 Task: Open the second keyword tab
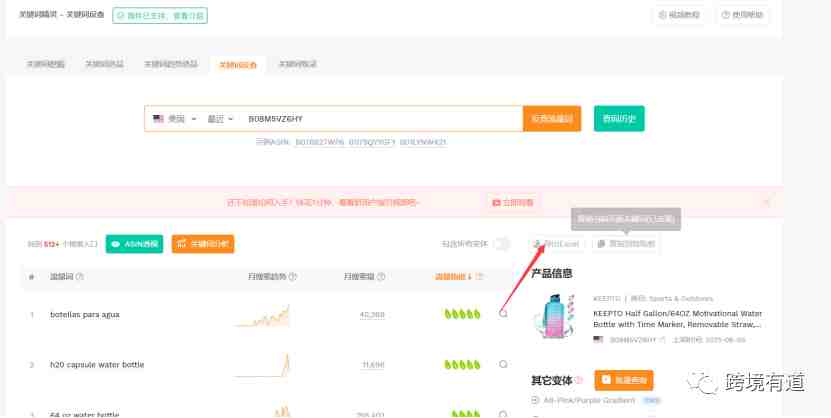click(104, 64)
